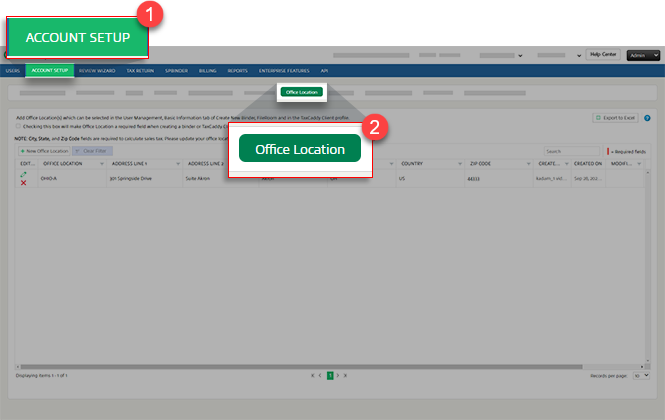Go to previous page of results
The height and width of the screenshot is (420, 665).
(320, 375)
